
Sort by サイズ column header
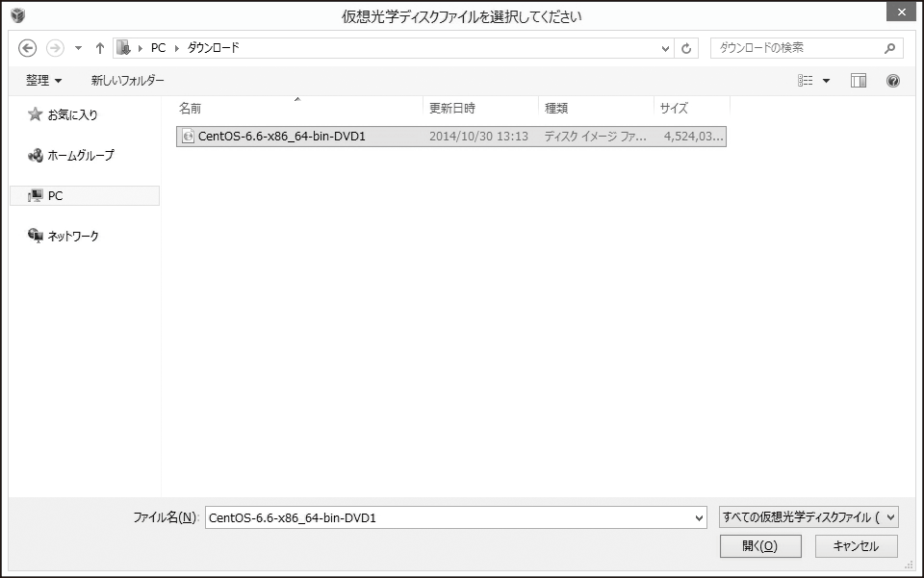click(x=692, y=109)
